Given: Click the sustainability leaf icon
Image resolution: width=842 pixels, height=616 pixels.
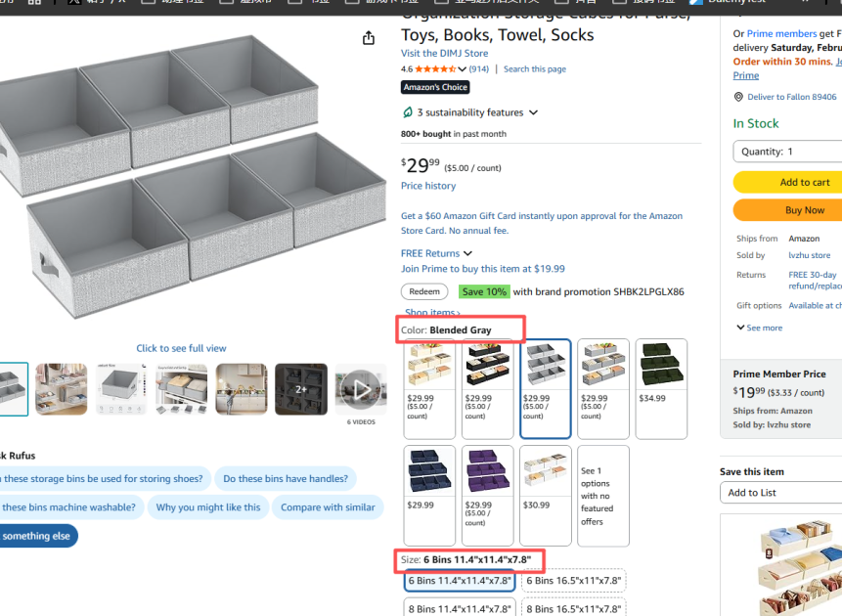Looking at the screenshot, I should (x=408, y=112).
